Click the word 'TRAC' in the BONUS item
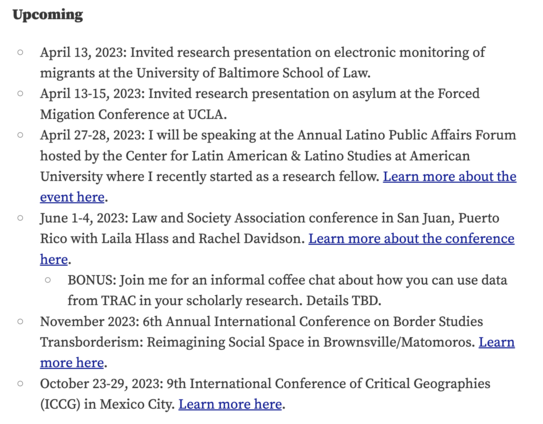Screen dimensions: 543x424 point(118,301)
